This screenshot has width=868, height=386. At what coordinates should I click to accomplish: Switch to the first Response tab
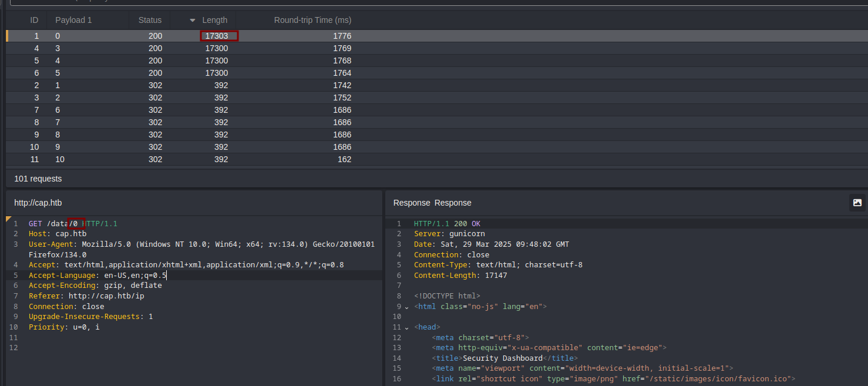[x=412, y=202]
